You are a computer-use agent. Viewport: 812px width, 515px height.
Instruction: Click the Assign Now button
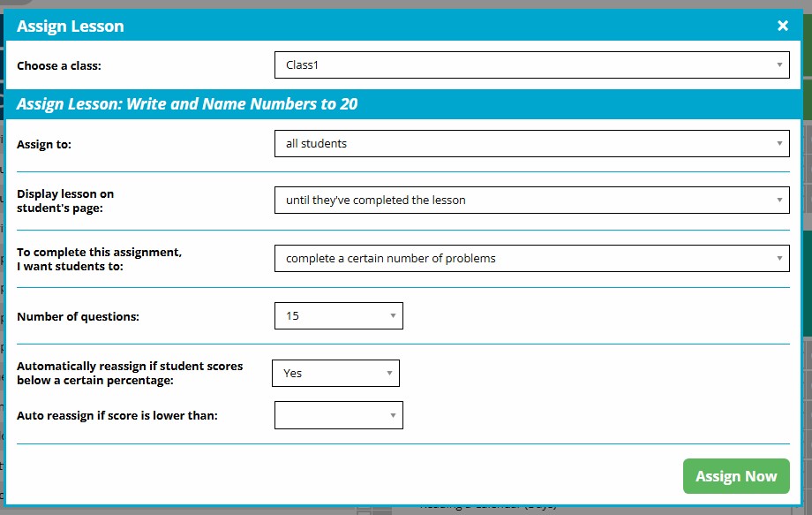tap(735, 475)
